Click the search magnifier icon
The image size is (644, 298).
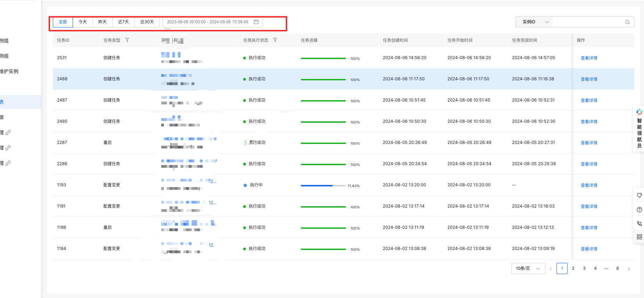click(x=627, y=22)
